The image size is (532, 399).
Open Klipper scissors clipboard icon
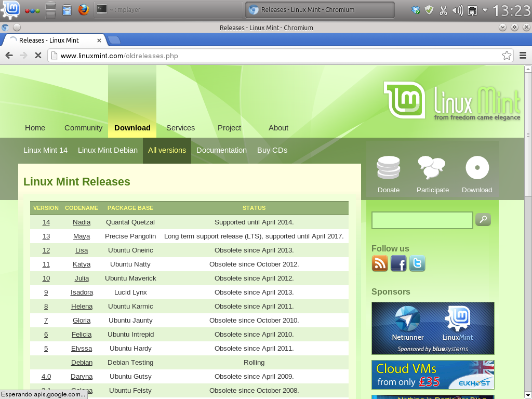tap(443, 10)
